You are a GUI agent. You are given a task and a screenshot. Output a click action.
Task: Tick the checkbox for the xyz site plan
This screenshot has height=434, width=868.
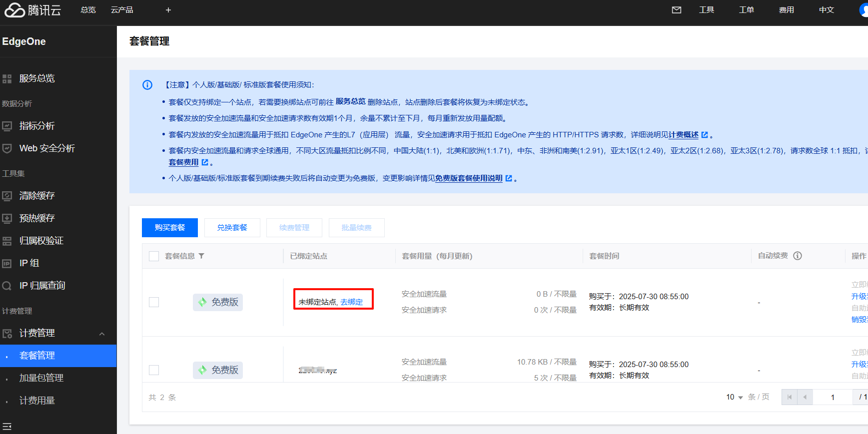154,370
